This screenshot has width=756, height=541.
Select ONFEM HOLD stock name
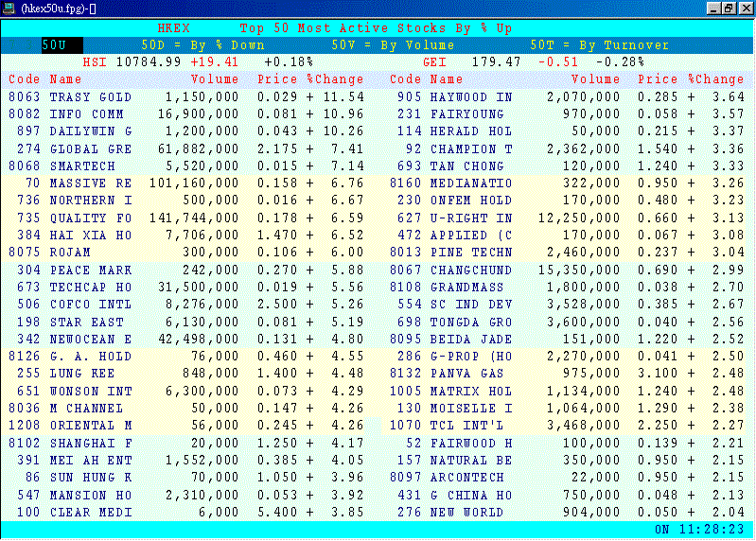pos(471,201)
